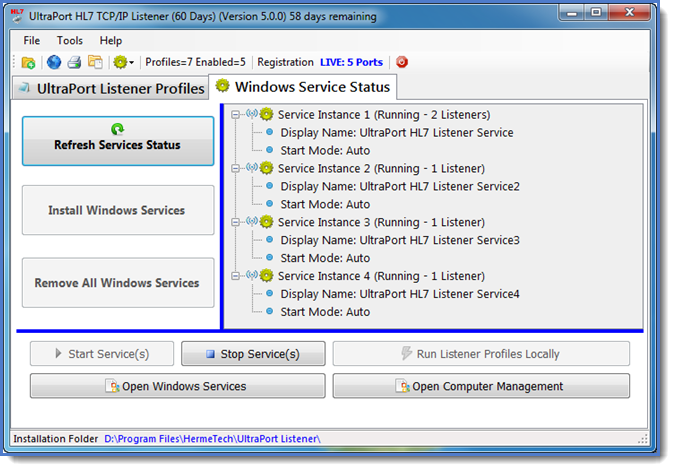Click the blue globe toolbar icon
675x471 pixels.
[x=54, y=62]
